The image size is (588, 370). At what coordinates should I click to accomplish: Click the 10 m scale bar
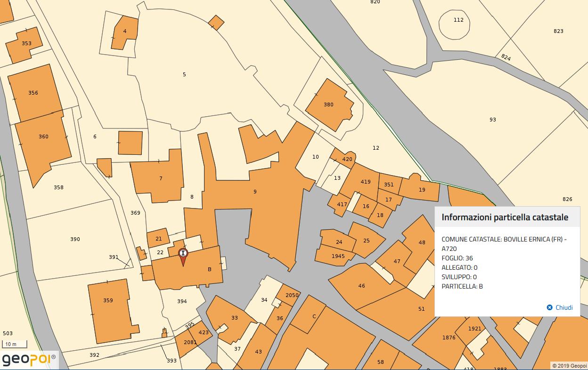[15, 345]
